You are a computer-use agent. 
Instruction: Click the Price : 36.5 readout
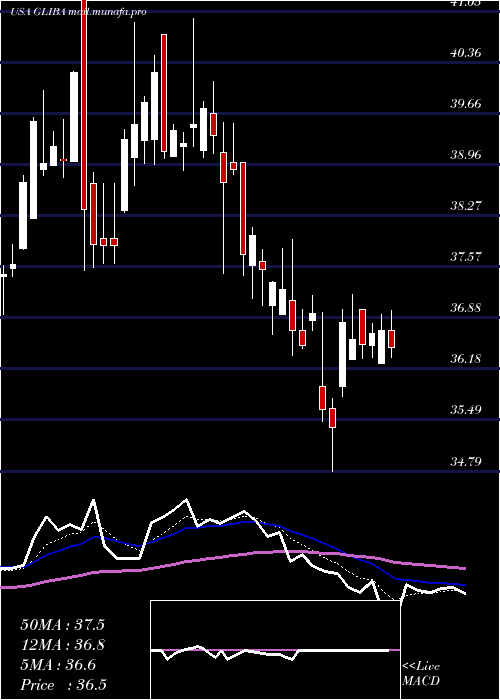(x=63, y=685)
